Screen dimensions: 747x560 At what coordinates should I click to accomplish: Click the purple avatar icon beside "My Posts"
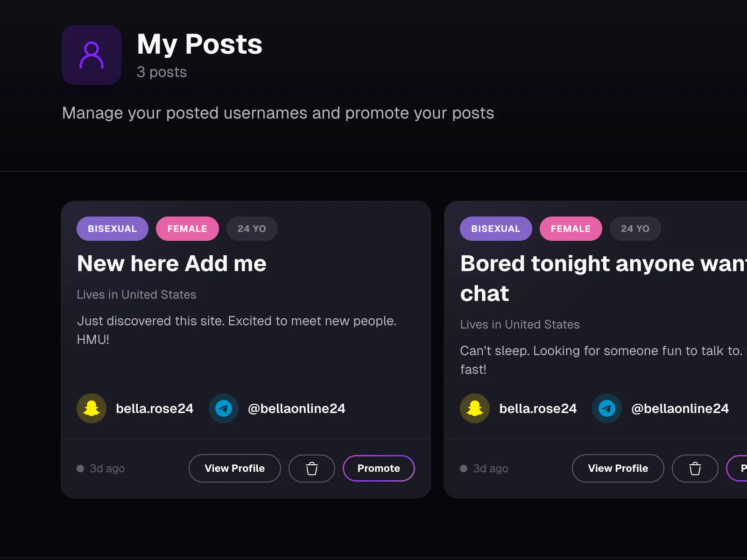92,55
